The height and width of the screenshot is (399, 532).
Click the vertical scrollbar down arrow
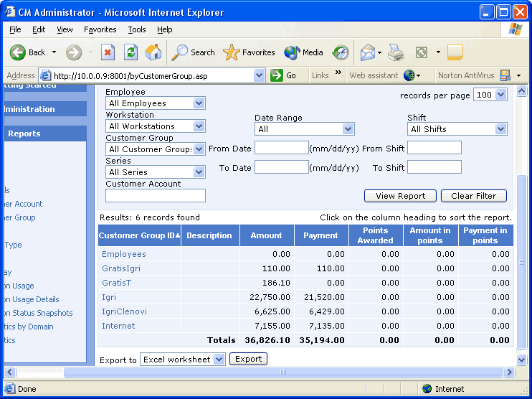point(521,360)
